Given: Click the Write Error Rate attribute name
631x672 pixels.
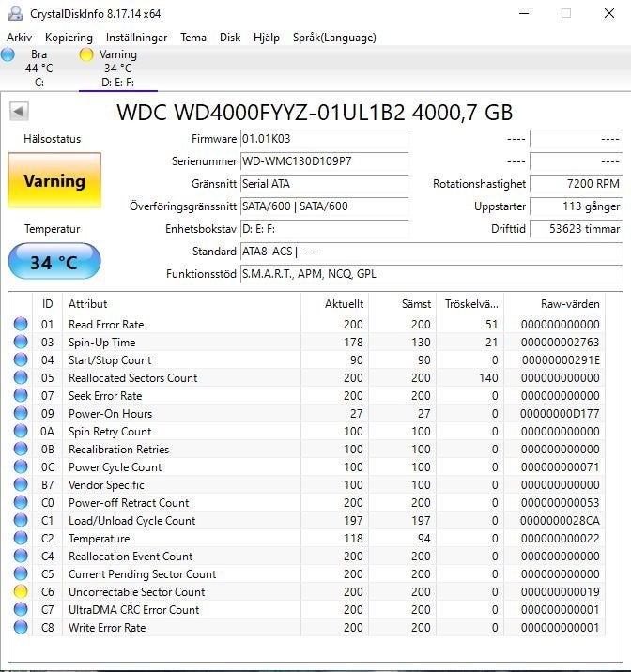Looking at the screenshot, I should click(107, 628).
